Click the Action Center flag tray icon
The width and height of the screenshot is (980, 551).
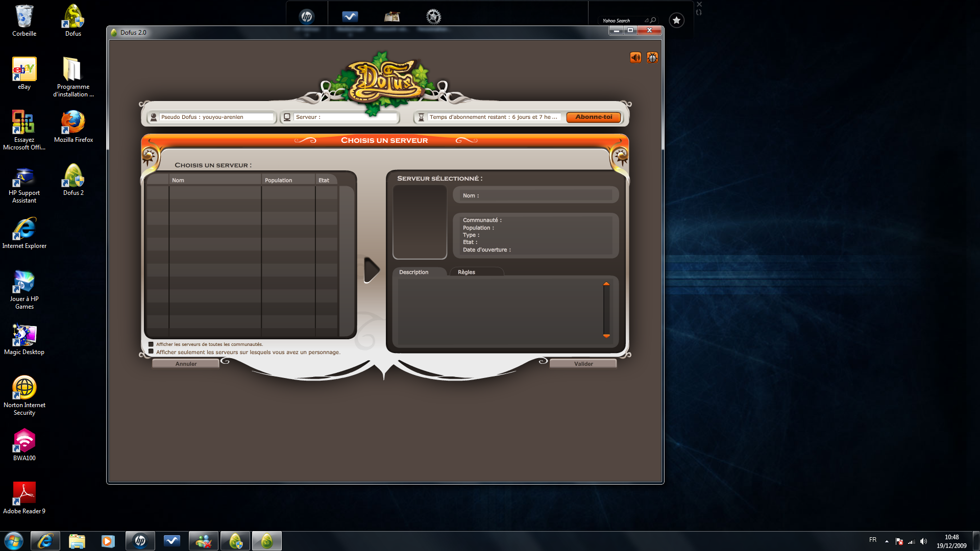coord(899,541)
